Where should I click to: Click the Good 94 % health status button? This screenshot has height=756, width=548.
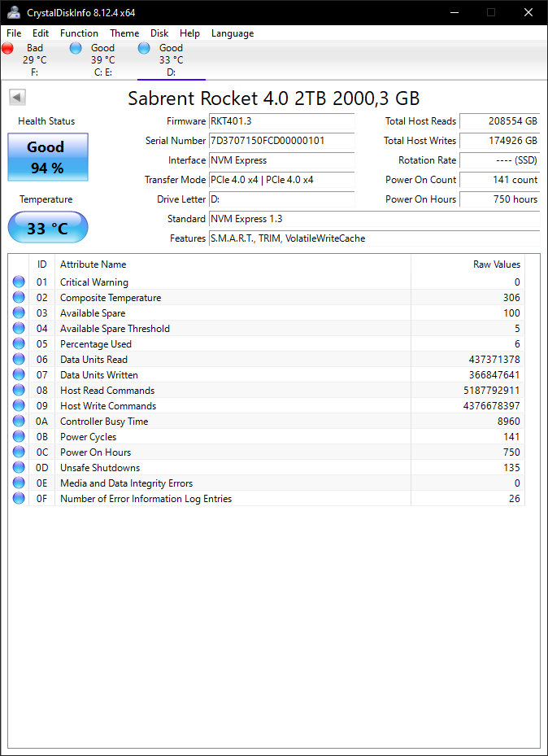click(x=48, y=157)
